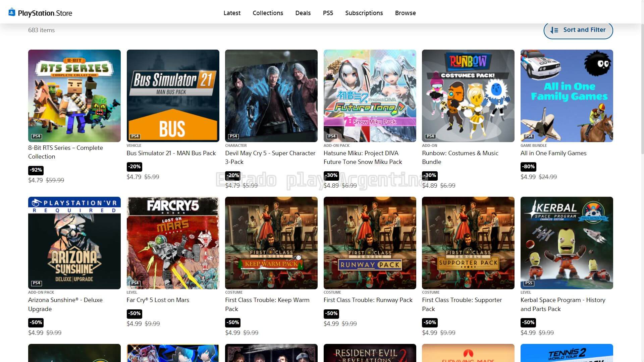The height and width of the screenshot is (362, 644).
Task: Click the sort icon in Sort and Filter
Action: [554, 30]
